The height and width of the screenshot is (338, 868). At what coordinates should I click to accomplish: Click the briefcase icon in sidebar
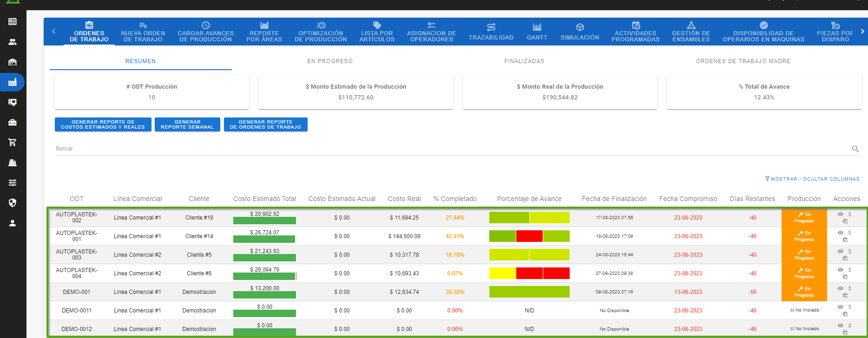click(13, 123)
